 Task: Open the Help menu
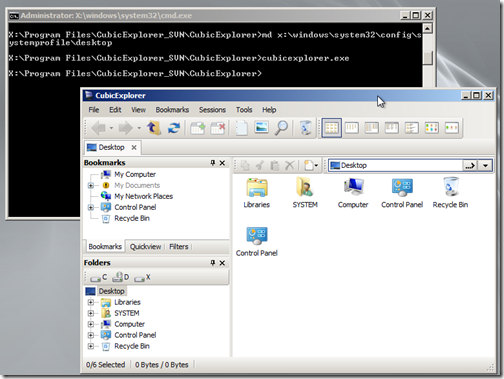pos(269,110)
